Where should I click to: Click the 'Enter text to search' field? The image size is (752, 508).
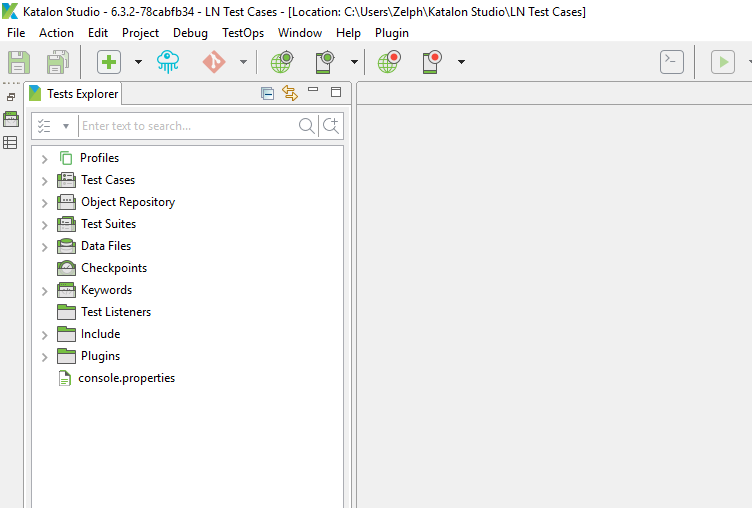tap(188, 126)
